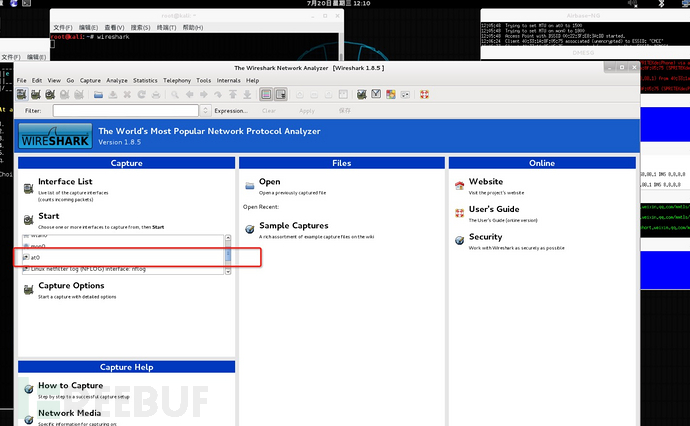Screen dimensions: 690x426
Task: Go to specific packet curved-arrow icon
Action: pos(218,95)
